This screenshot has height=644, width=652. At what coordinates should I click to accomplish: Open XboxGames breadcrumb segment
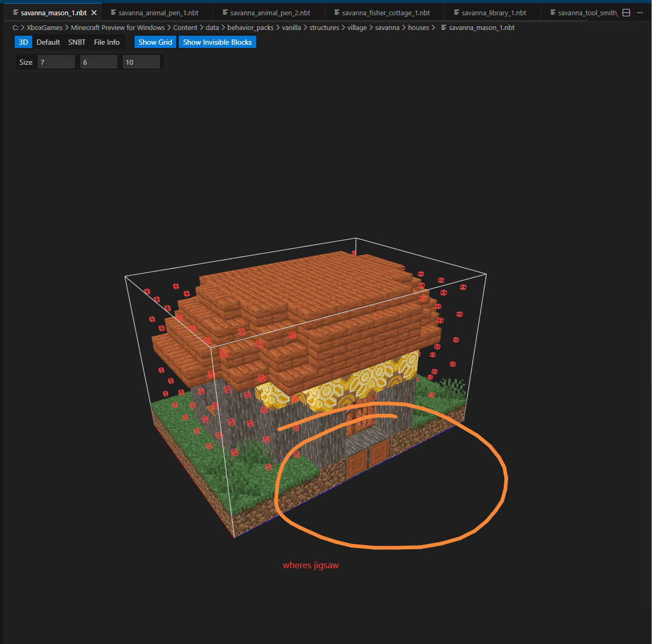pos(45,27)
